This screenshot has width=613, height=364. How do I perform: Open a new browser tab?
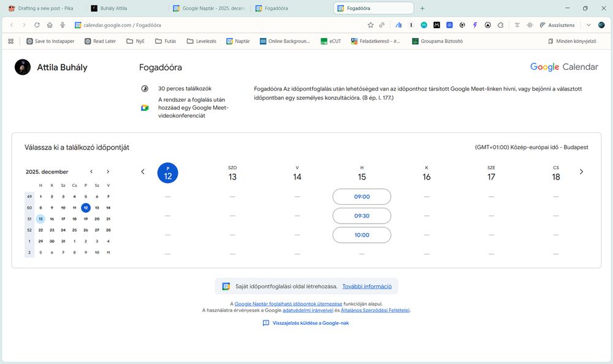tap(422, 8)
